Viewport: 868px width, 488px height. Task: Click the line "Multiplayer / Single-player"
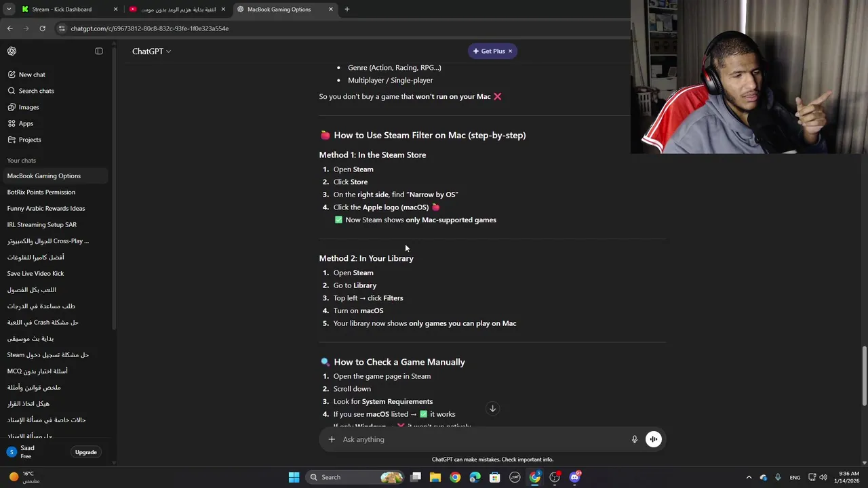390,80
